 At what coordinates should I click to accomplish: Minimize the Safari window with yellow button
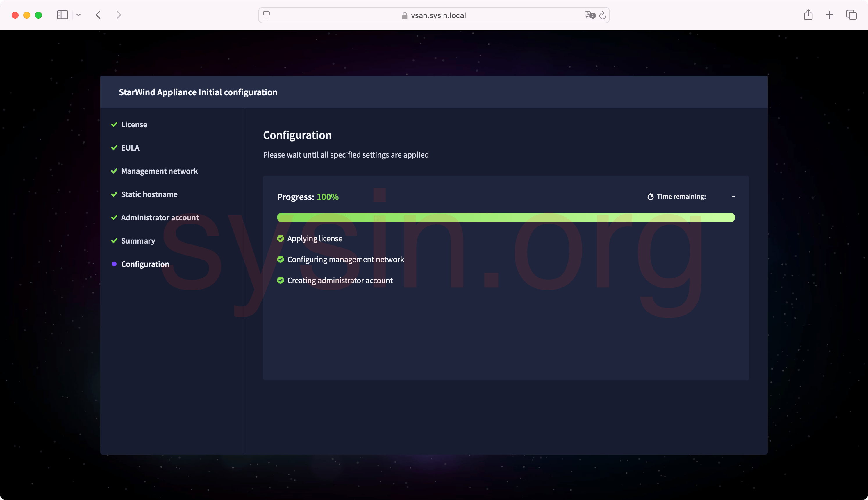click(27, 15)
